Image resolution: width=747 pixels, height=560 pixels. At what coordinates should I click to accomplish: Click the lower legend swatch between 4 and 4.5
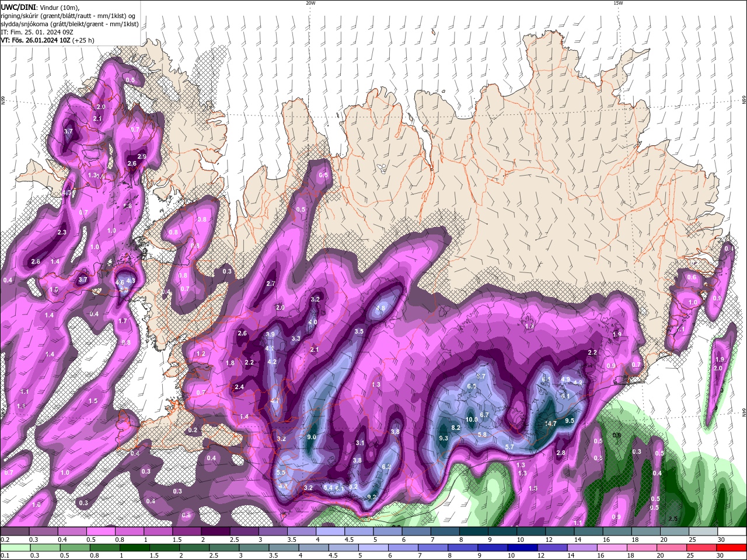(x=313, y=548)
